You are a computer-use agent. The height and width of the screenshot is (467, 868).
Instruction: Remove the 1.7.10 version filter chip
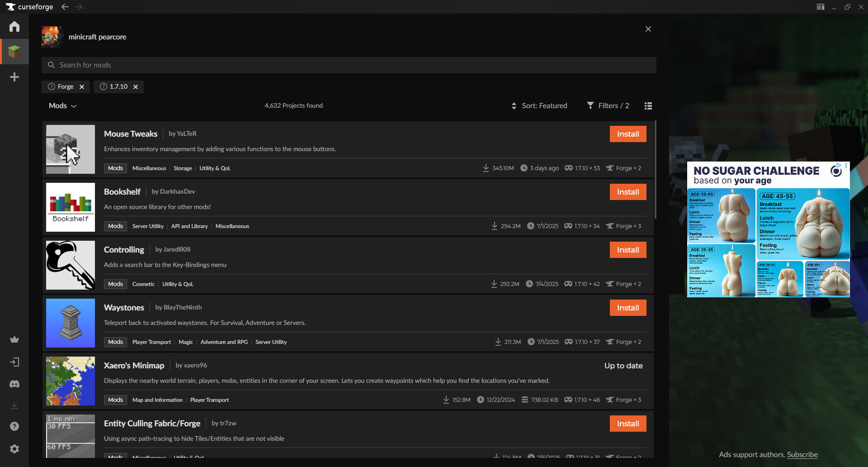[x=136, y=87]
